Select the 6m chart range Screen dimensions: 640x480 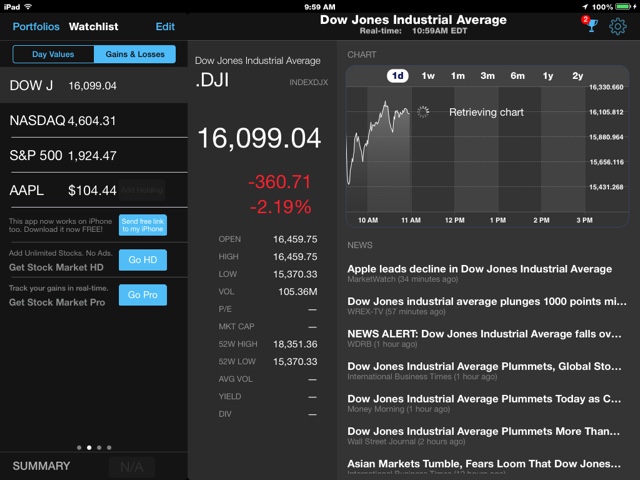coord(517,76)
